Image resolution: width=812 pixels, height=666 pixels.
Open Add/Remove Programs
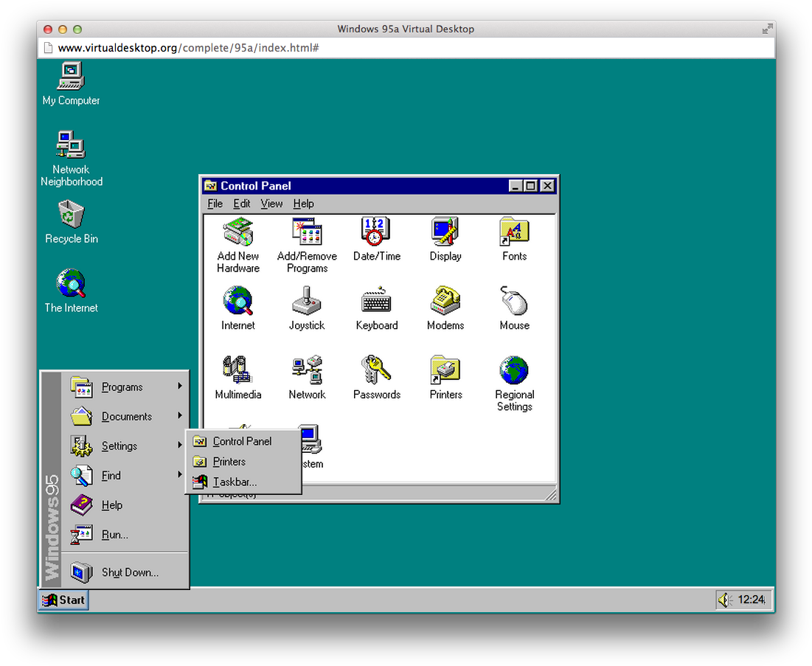coord(307,232)
